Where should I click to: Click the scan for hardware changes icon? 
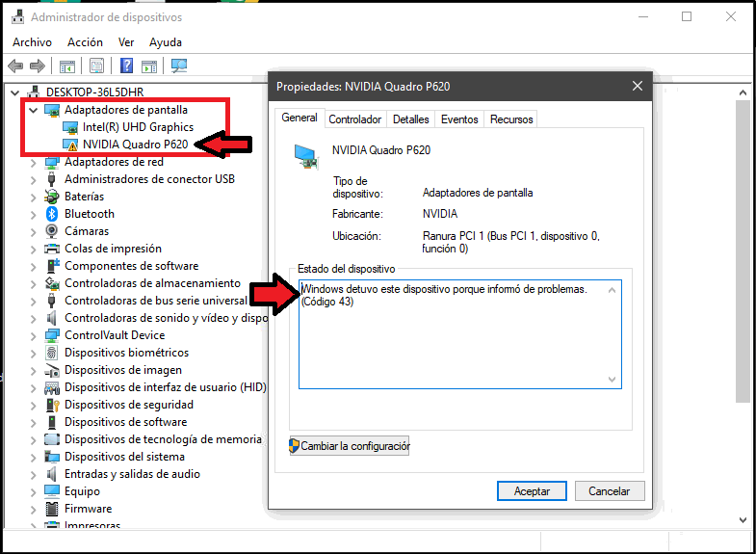click(179, 66)
